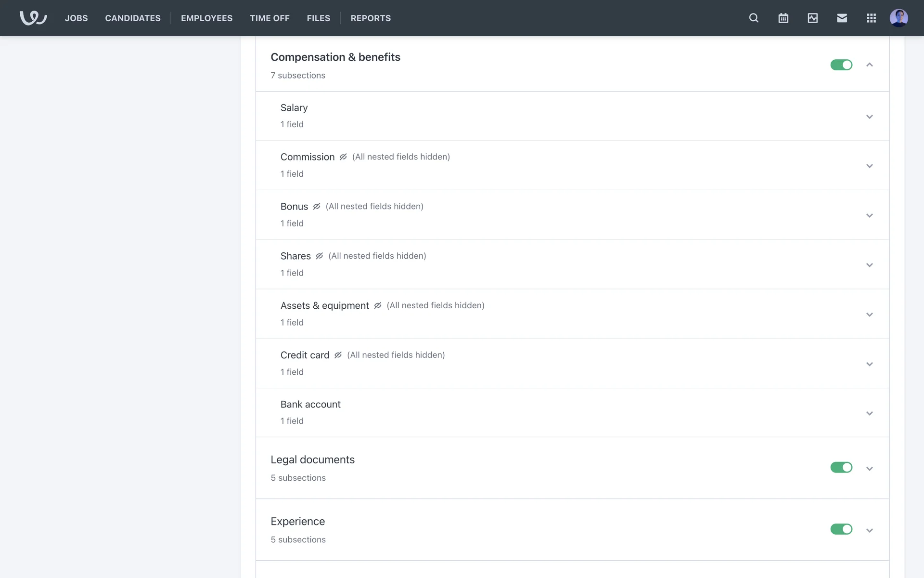924x578 pixels.
Task: Open the Reports navigation link
Action: 370,18
